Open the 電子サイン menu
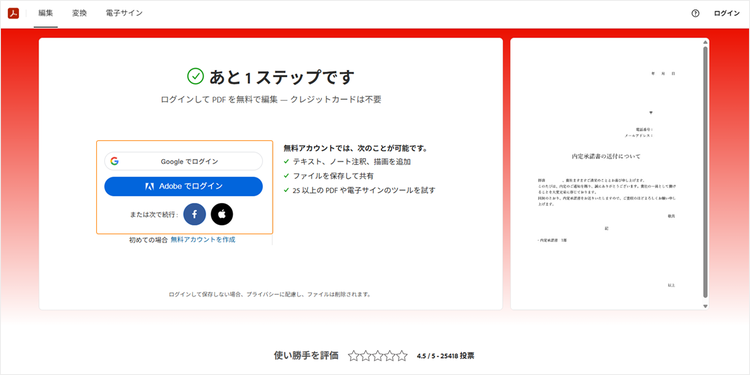750x375 pixels. [124, 13]
